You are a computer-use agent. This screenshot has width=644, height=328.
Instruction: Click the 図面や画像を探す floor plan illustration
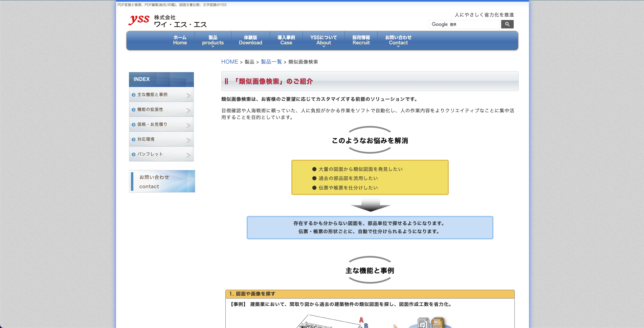[x=328, y=322]
